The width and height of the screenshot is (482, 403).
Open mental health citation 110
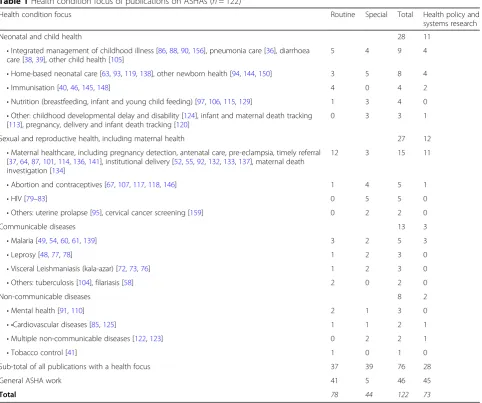point(77,311)
